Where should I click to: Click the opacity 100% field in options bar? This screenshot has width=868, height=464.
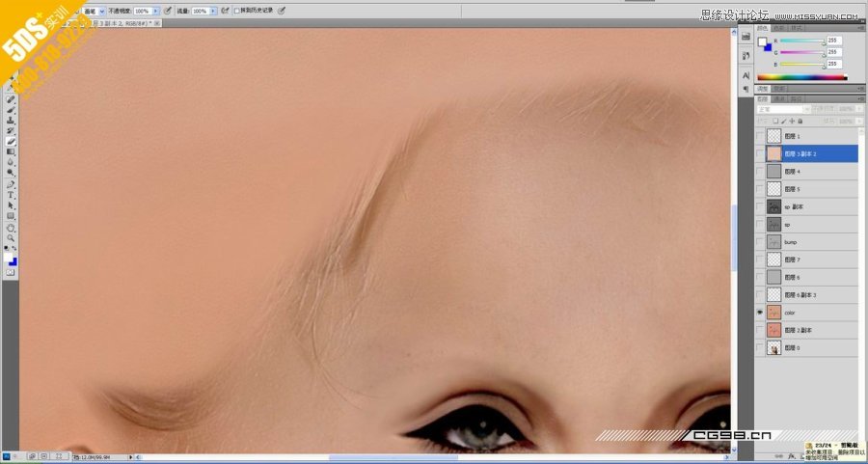pos(143,11)
